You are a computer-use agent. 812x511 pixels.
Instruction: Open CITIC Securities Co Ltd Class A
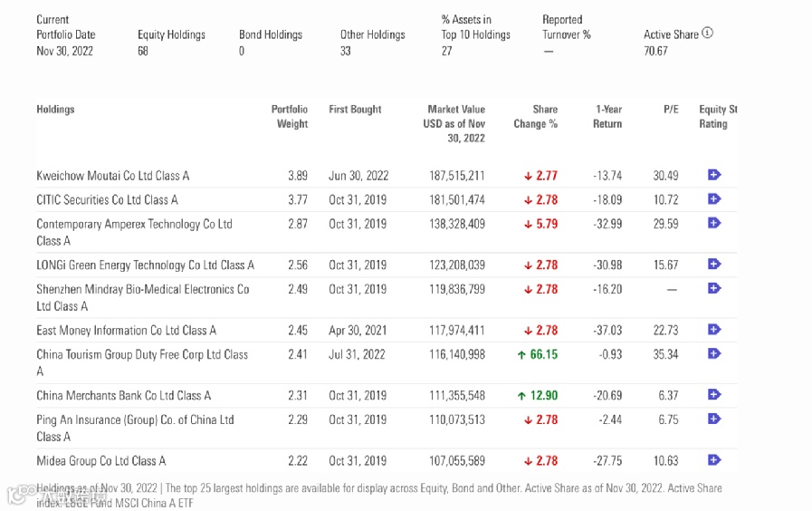point(107,200)
